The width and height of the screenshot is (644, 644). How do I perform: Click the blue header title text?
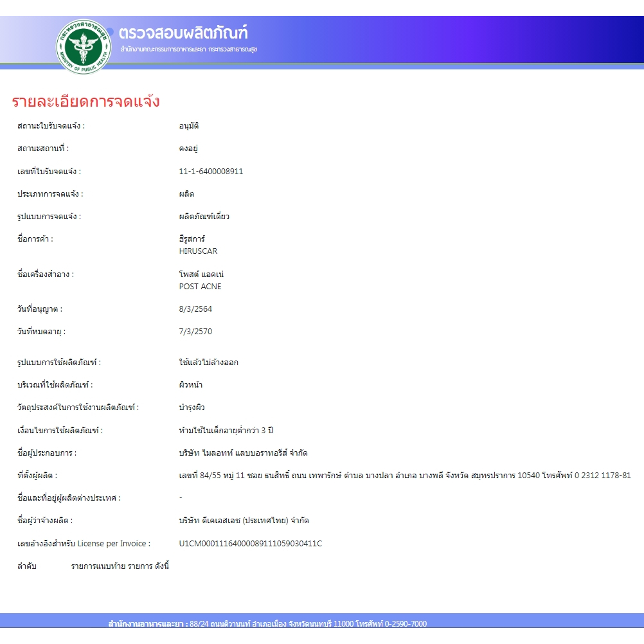click(x=183, y=33)
